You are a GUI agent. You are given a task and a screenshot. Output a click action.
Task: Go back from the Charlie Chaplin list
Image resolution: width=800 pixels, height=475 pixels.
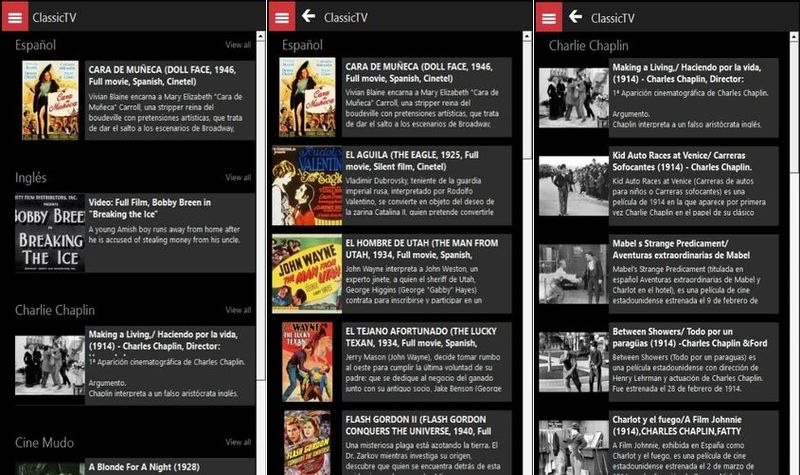point(576,17)
